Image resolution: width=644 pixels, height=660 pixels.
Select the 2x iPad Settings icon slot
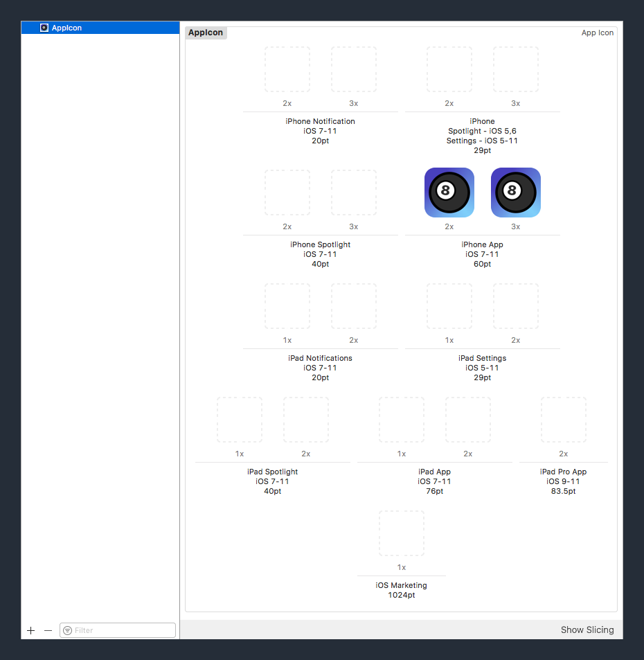click(x=515, y=305)
